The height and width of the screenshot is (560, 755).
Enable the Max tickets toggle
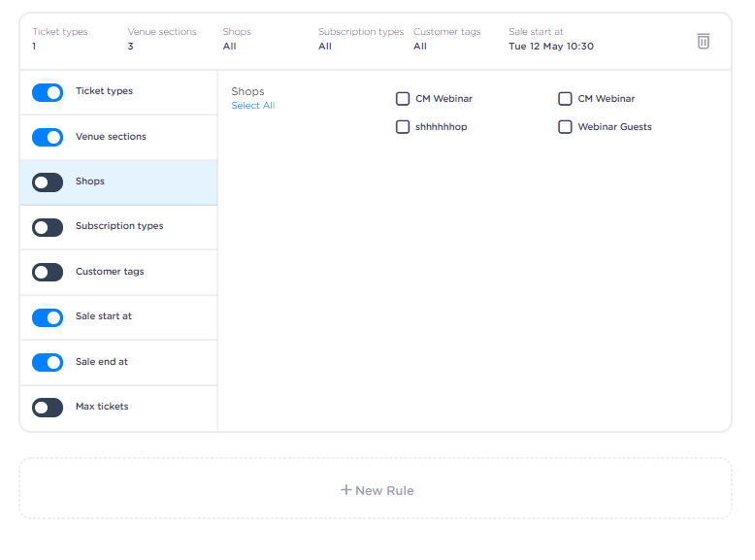tap(48, 408)
